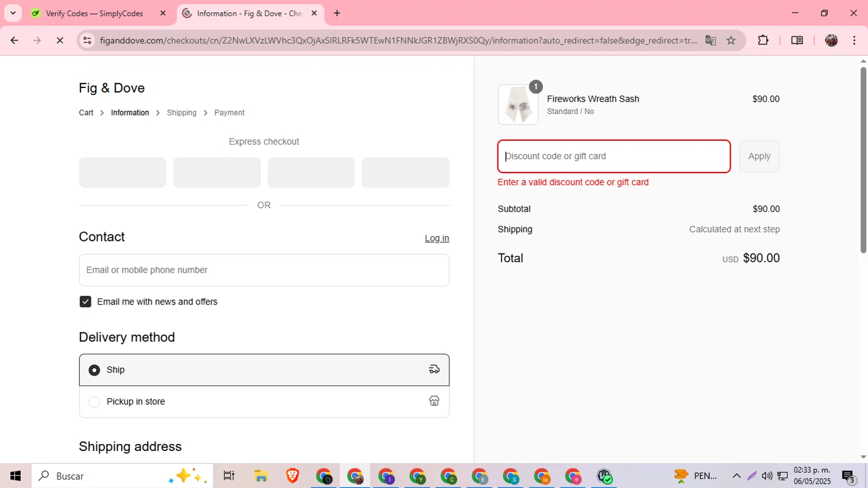Screen dimensions: 868x488
Task: Click the Shipping breadcrumb step
Action: coord(182,113)
